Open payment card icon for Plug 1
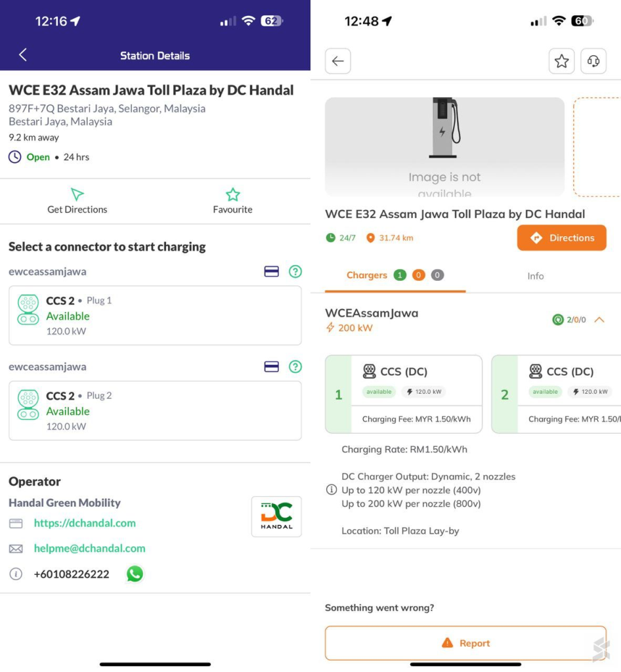Screen dimensions: 621x672 (271, 271)
